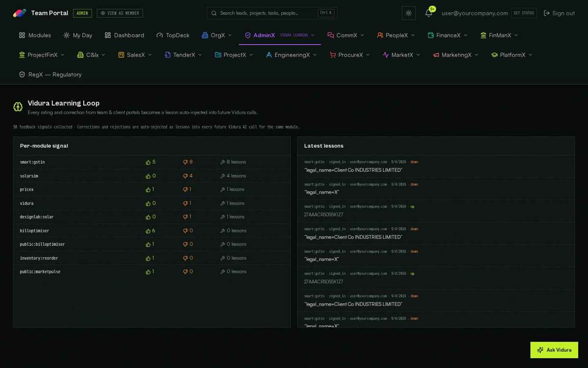Expand the FinManX dropdown chevron
This screenshot has width=588, height=368.
click(x=516, y=35)
